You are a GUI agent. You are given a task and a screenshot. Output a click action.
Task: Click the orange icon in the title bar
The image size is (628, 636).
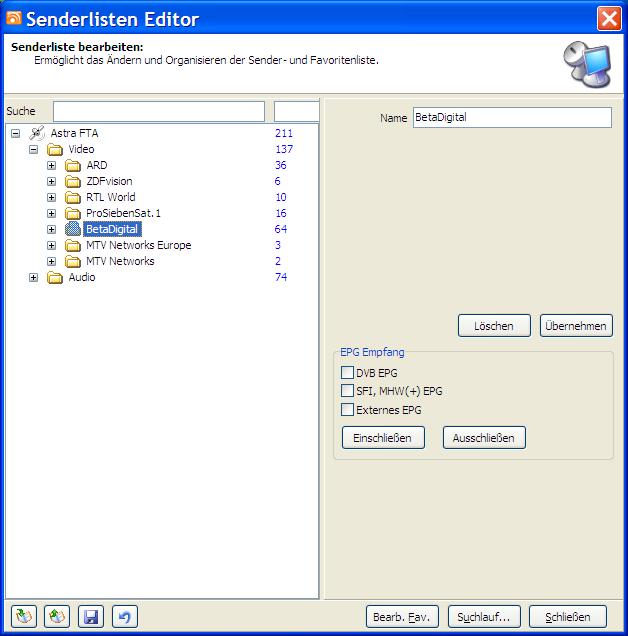coord(14,18)
